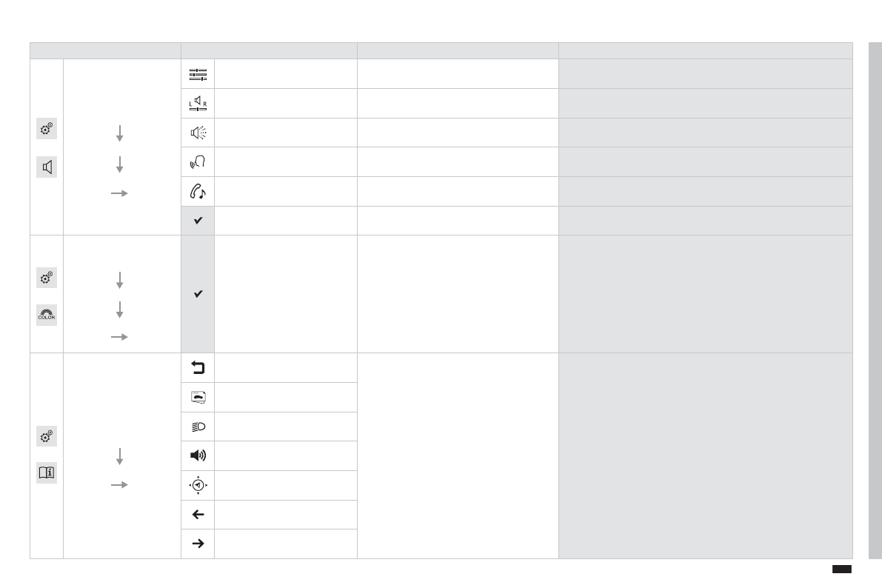This screenshot has width=882, height=588.
Task: Click the speaker sound distribution icon
Action: (x=198, y=133)
